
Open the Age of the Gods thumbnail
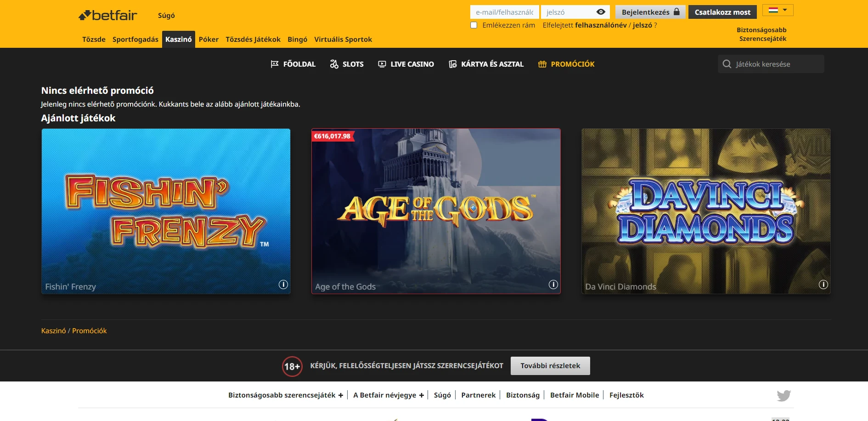pos(436,211)
